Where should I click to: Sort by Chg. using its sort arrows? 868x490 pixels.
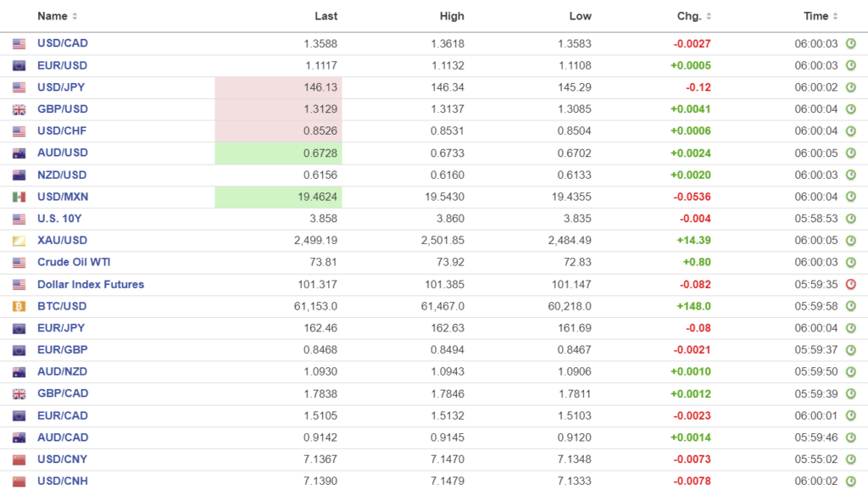(709, 16)
